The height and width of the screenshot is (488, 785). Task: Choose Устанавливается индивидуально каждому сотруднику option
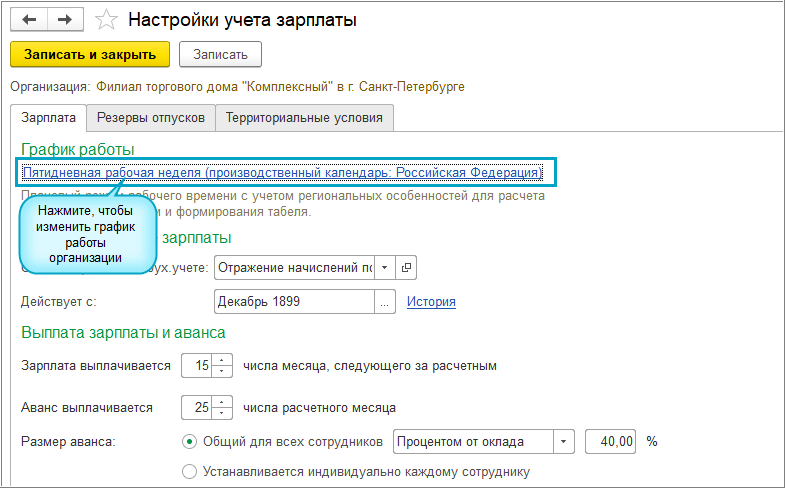[190, 471]
